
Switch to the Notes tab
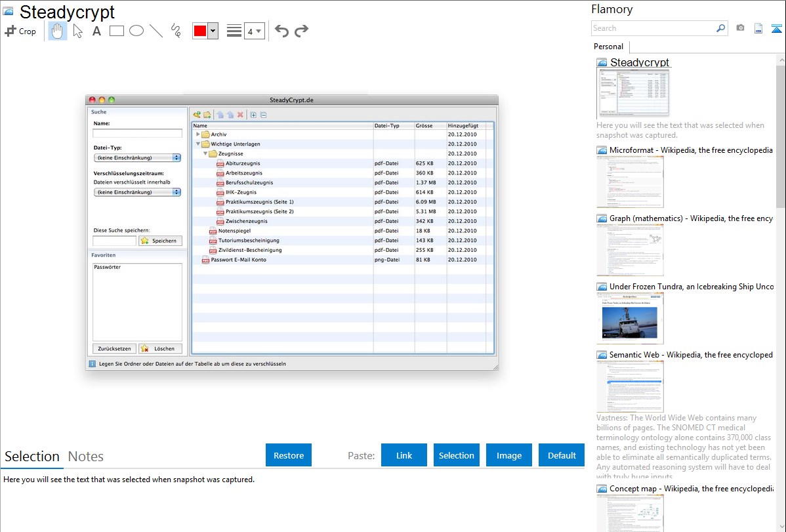(86, 457)
